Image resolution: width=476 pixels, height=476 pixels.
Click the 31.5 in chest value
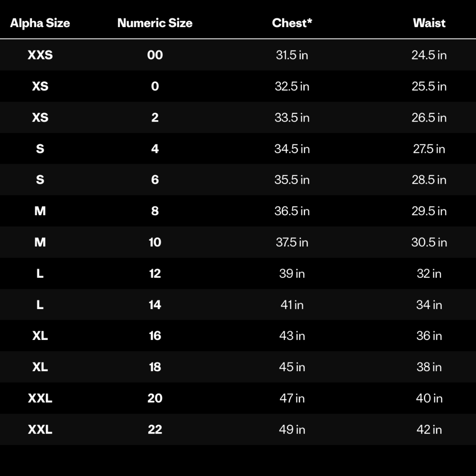(292, 55)
